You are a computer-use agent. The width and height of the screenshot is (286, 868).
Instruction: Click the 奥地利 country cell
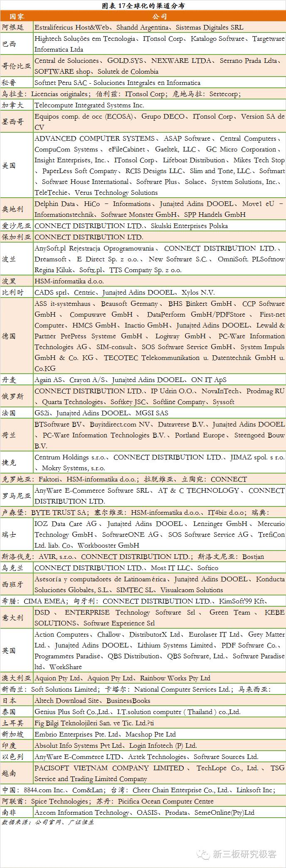(17, 209)
